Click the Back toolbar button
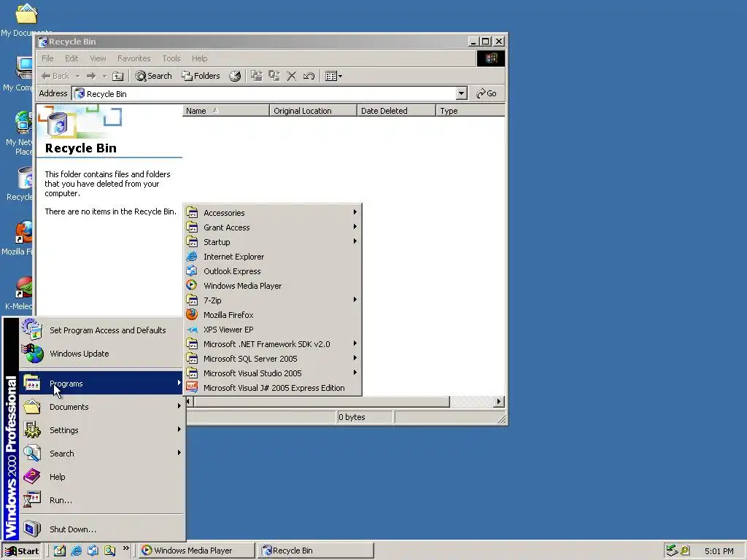 pyautogui.click(x=55, y=76)
